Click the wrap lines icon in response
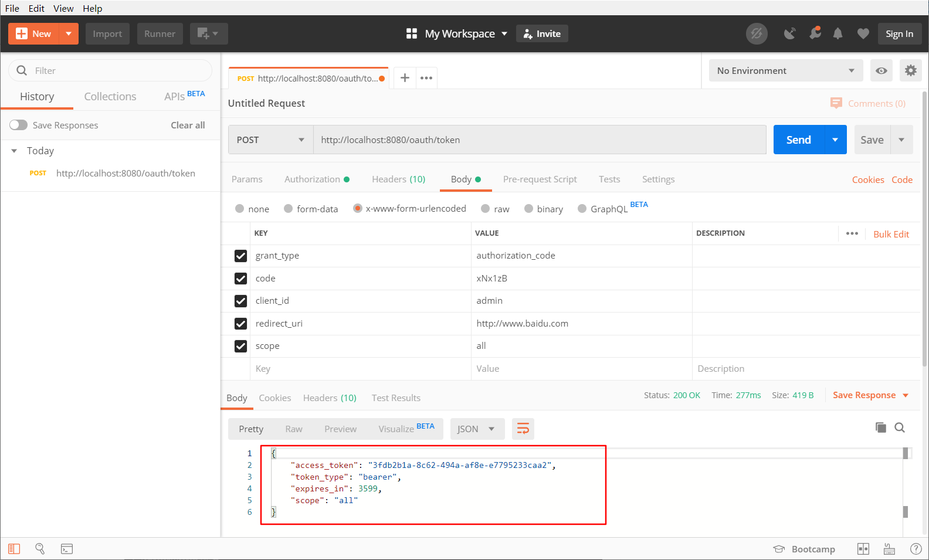 coord(523,429)
